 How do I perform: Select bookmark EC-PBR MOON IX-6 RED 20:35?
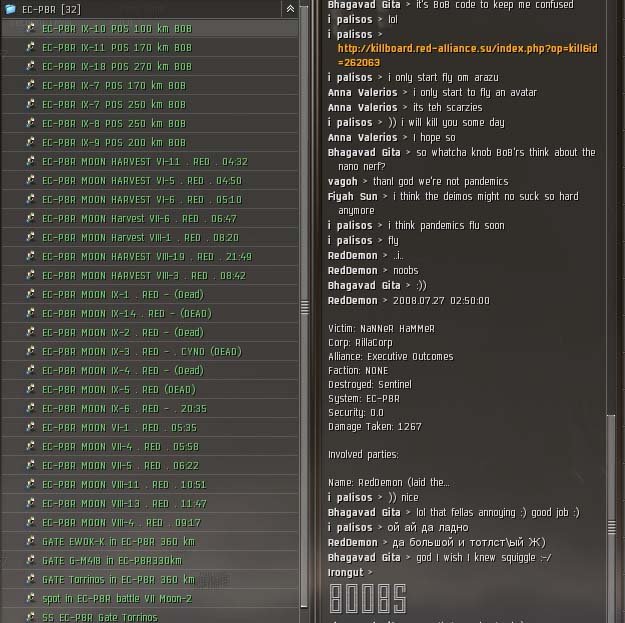(150, 409)
